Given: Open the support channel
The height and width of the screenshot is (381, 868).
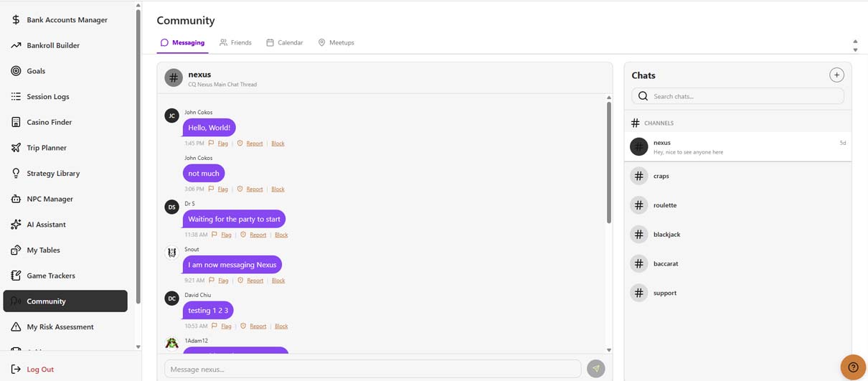Looking at the screenshot, I should [664, 293].
